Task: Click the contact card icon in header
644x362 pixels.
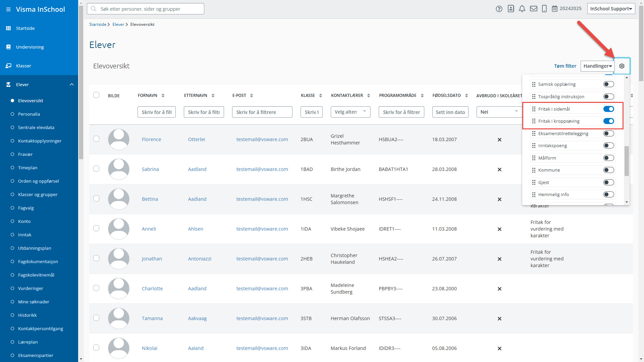Action: [x=511, y=9]
